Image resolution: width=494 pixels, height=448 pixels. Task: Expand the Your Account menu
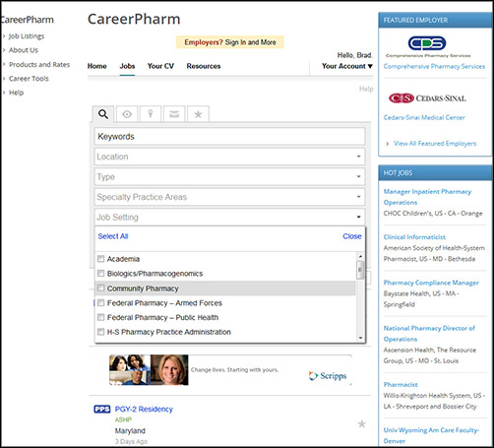click(347, 66)
